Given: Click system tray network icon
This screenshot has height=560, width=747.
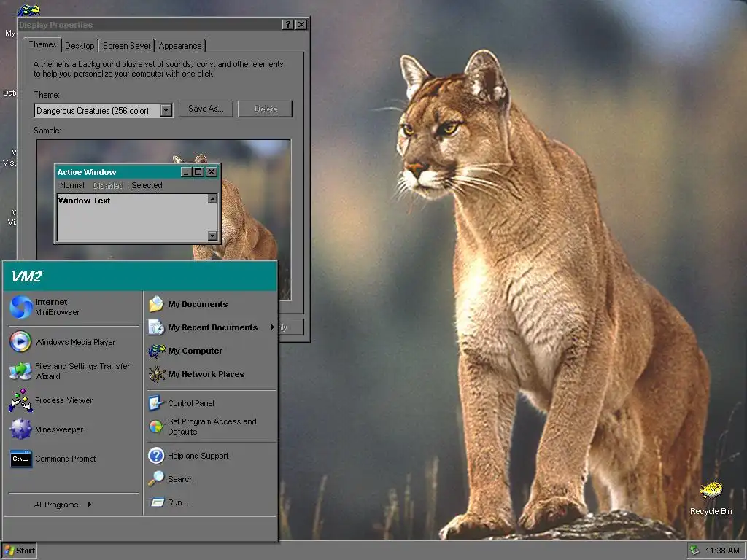Looking at the screenshot, I should click(x=695, y=551).
